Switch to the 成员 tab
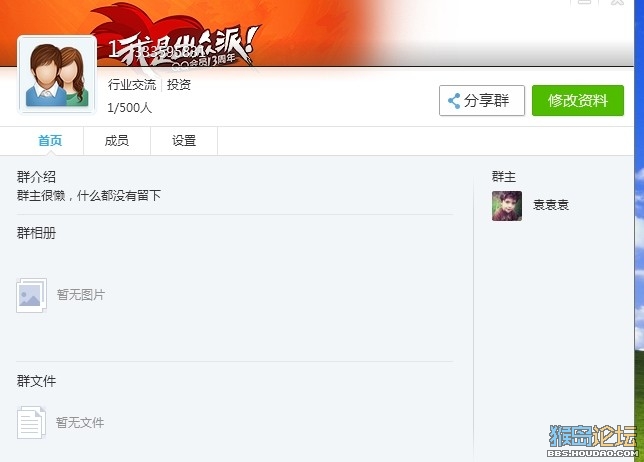Viewport: 644px width, 462px height. click(117, 141)
